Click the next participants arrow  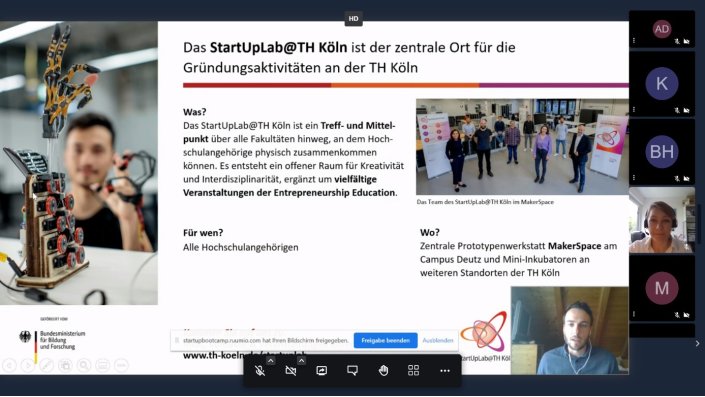click(697, 343)
